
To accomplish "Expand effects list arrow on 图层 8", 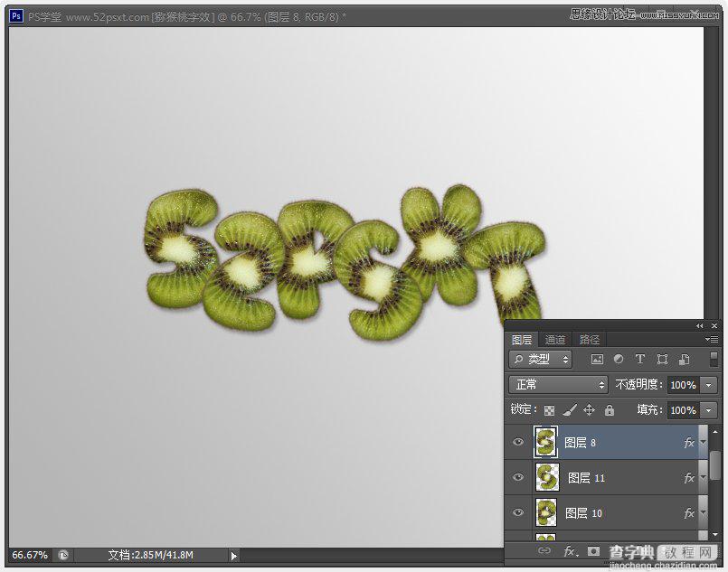I will click(703, 443).
